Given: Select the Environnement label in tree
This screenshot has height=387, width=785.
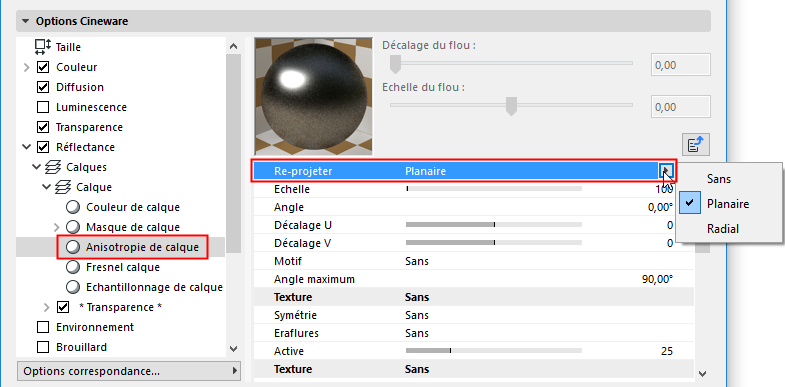Looking at the screenshot, I should click(x=95, y=327).
